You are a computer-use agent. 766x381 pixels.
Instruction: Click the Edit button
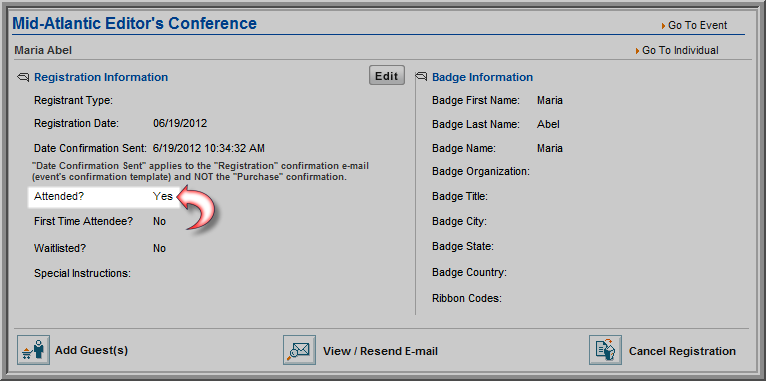[x=387, y=76]
